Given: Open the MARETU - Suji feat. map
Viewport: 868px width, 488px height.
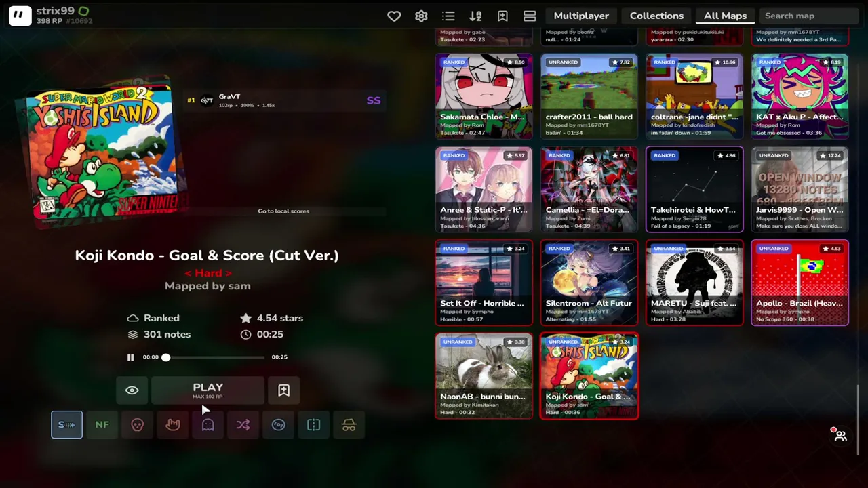Looking at the screenshot, I should 694,283.
